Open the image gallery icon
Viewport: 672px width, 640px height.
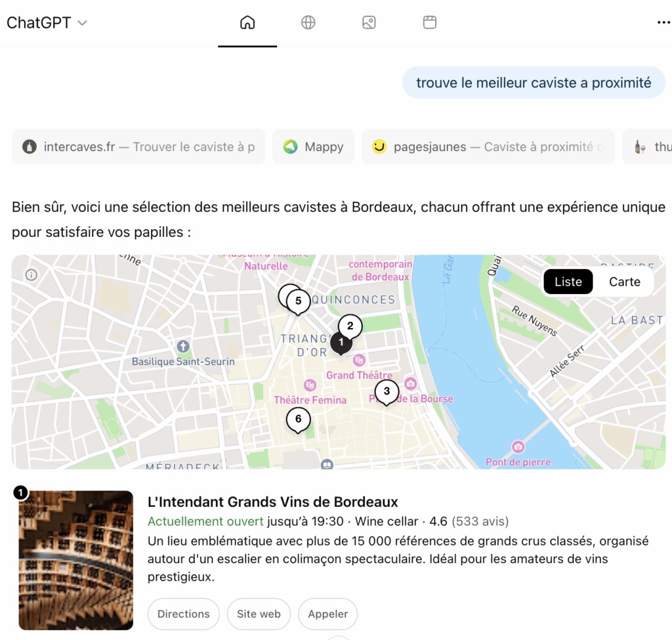point(369,23)
